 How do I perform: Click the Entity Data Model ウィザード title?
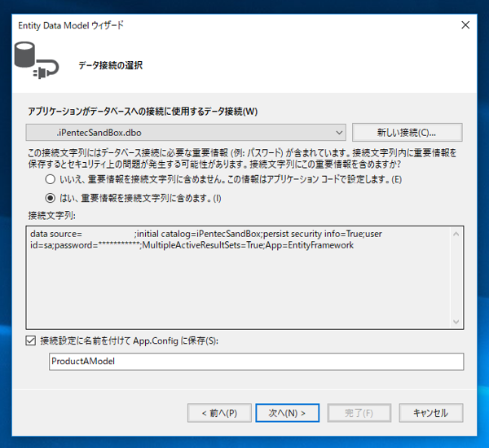70,25
